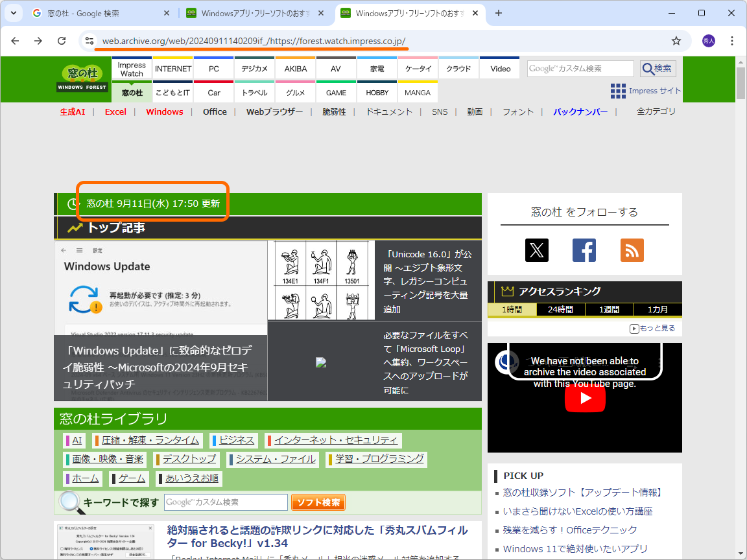The image size is (747, 560).
Task: Click the 検索 magnifier search icon
Action: coord(657,69)
